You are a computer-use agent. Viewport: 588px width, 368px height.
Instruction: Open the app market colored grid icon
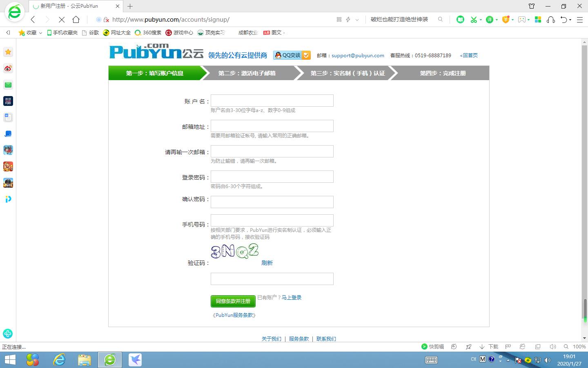tap(538, 19)
